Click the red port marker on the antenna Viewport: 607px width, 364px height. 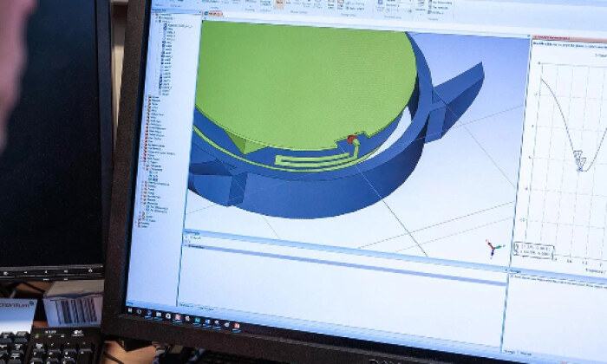pos(350,140)
